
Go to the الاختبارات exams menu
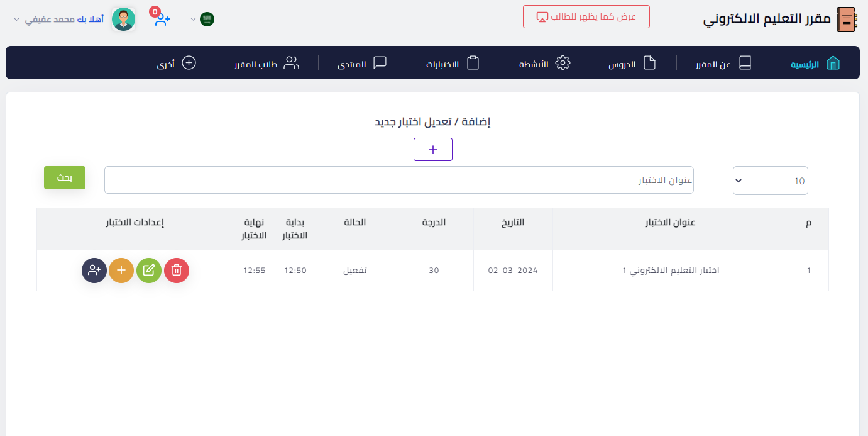453,64
